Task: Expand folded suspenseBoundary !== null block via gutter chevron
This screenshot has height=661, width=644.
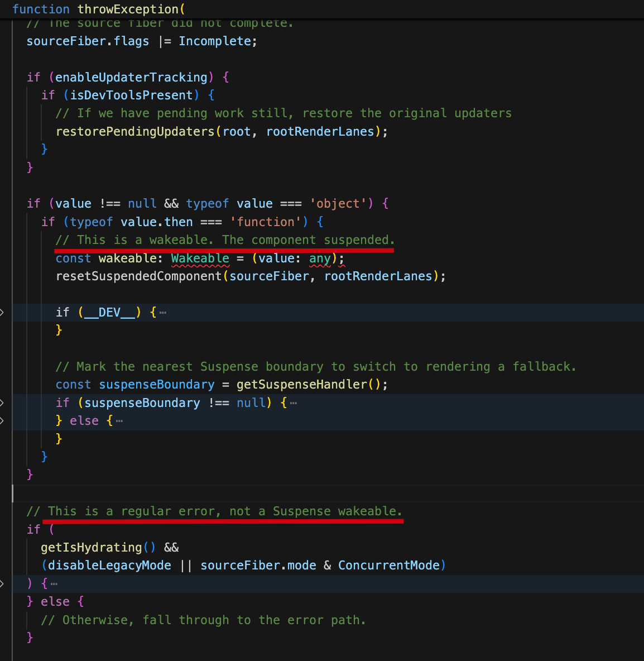Action: [2, 403]
